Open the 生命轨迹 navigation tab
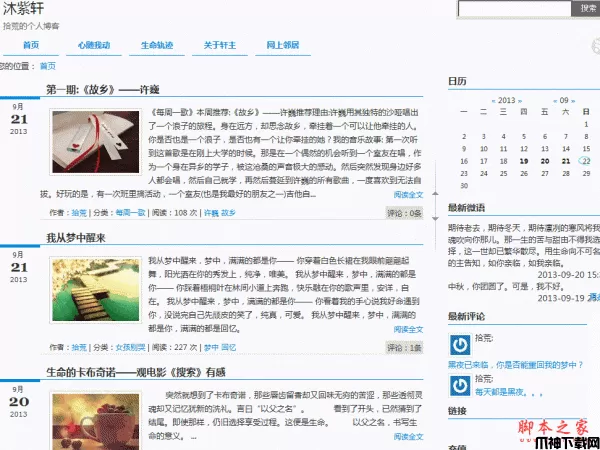 click(x=157, y=45)
